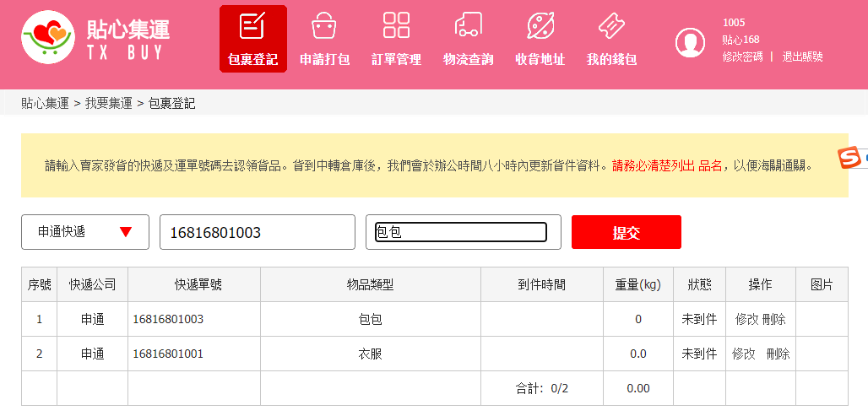868x416 pixels.
Task: Open the 我的錢包 ticket icon
Action: click(611, 26)
